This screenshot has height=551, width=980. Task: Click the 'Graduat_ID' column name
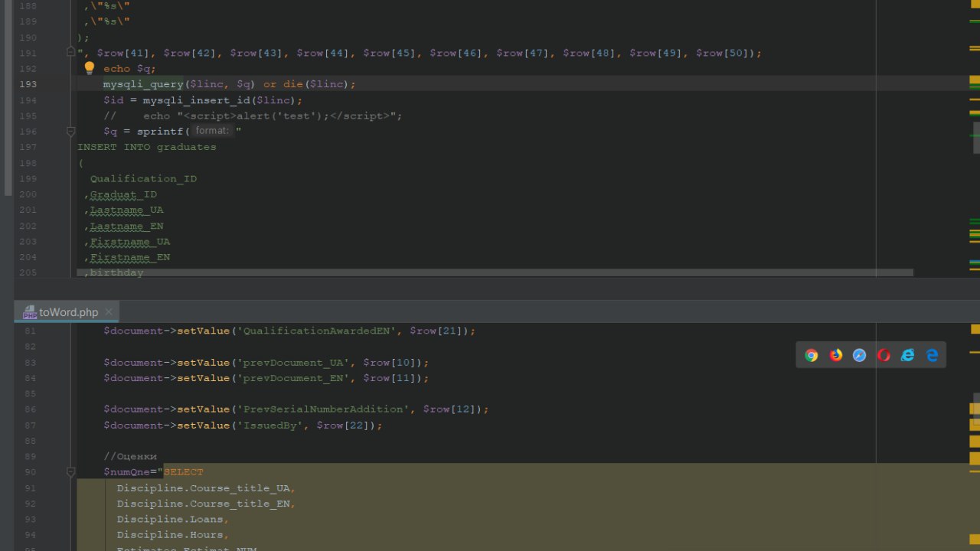[123, 194]
